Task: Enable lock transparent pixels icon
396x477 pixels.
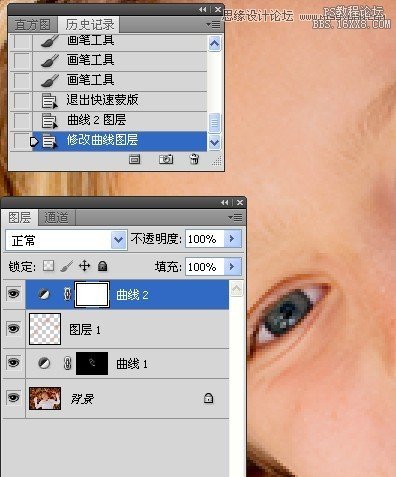Action: pos(49,266)
